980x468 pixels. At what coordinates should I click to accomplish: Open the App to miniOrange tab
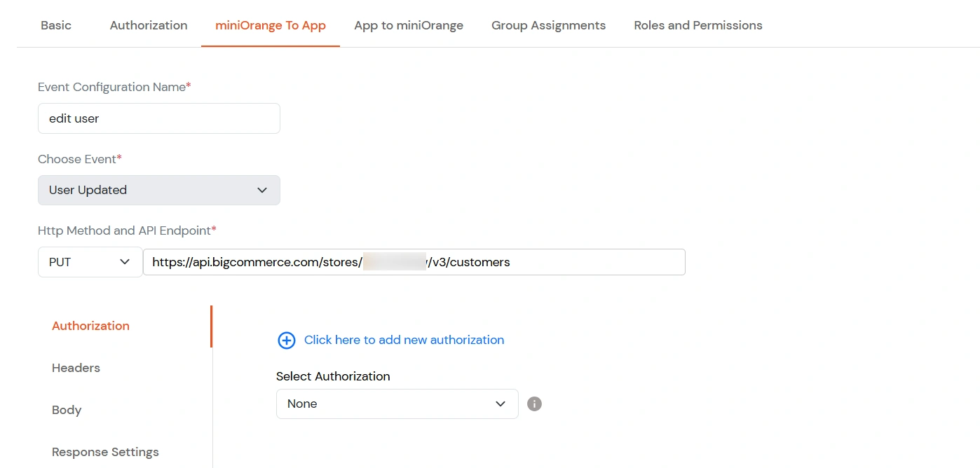409,25
